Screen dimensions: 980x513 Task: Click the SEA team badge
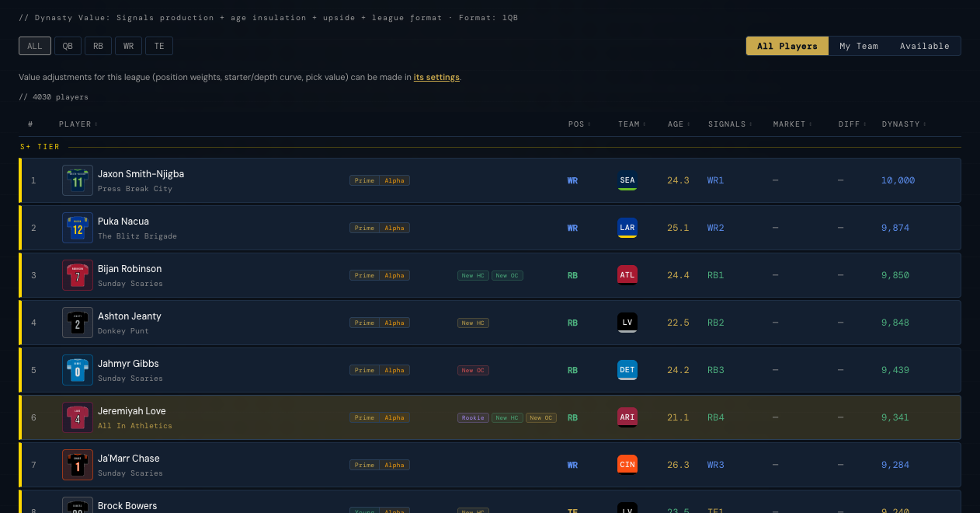[x=627, y=180]
